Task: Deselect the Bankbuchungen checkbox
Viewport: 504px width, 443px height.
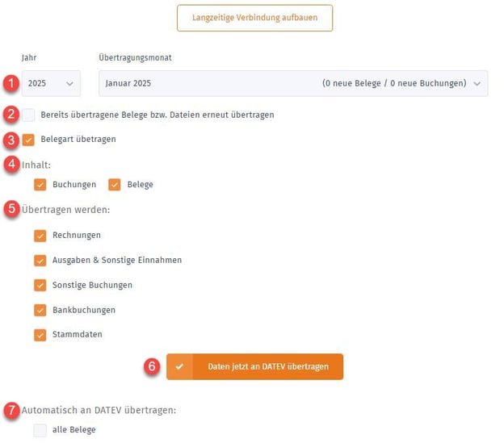Action: 40,310
